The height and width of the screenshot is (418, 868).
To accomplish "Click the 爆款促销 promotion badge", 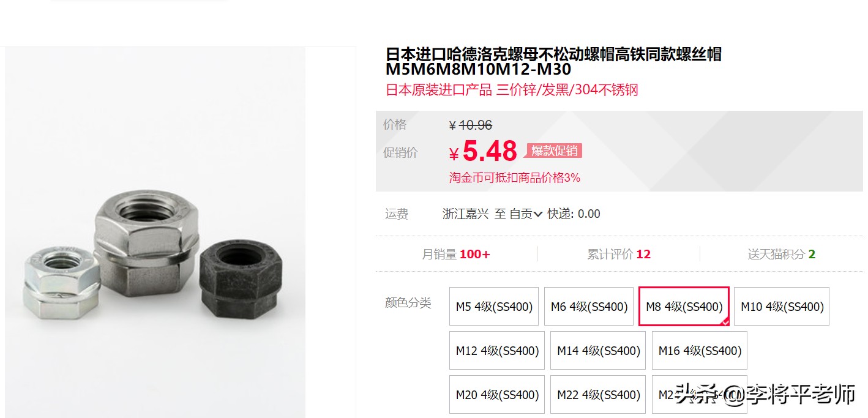I will point(554,151).
